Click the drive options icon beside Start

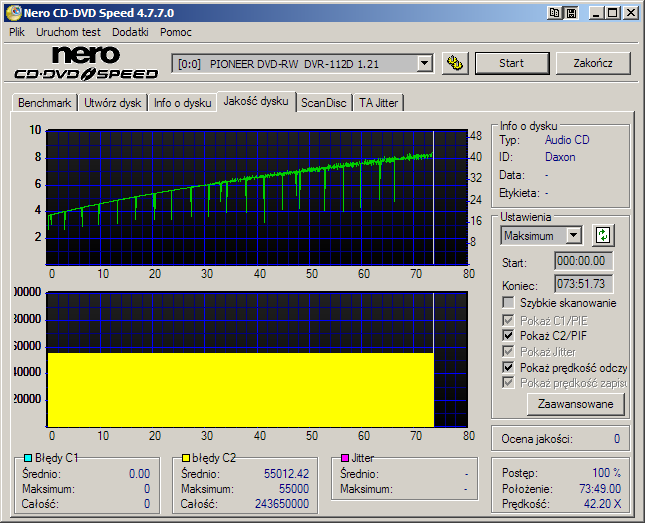pos(455,63)
